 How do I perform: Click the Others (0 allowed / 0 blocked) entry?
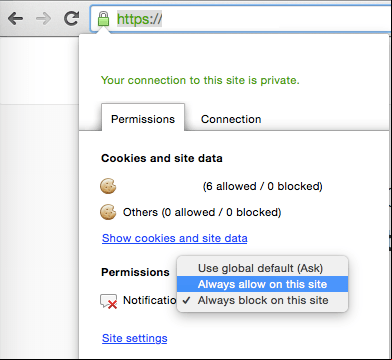coord(202,212)
